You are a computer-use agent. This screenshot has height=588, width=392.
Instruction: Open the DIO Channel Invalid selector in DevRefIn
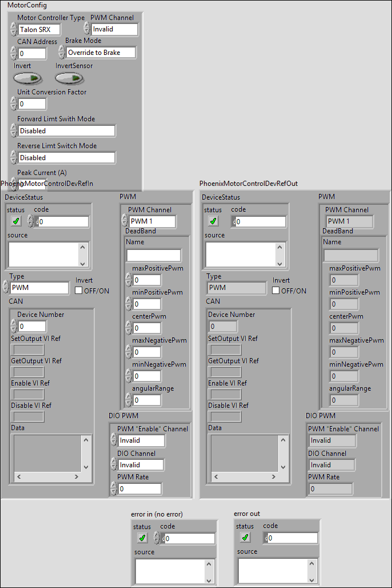pyautogui.click(x=141, y=465)
